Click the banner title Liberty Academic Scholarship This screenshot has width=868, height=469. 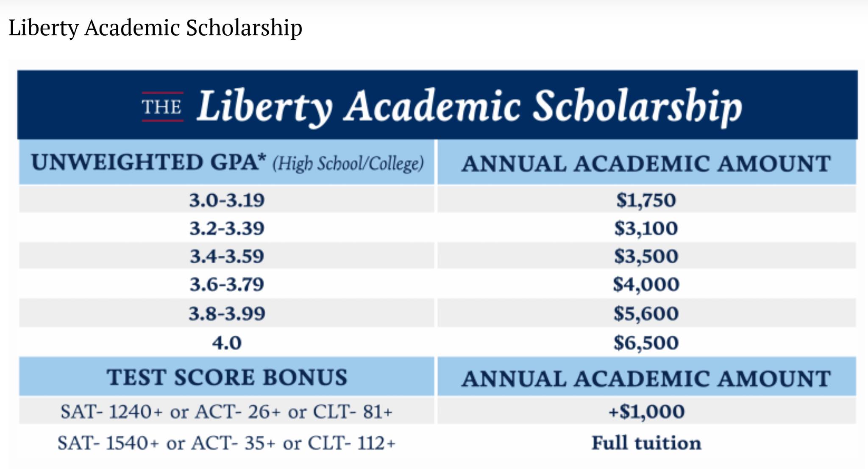click(469, 106)
